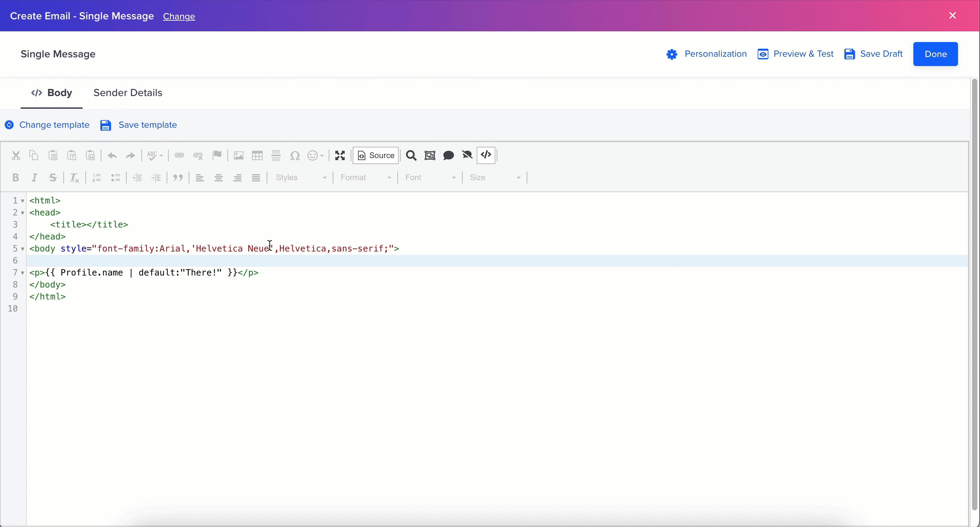Align text left
Screen dimensions: 980x527
pos(200,177)
